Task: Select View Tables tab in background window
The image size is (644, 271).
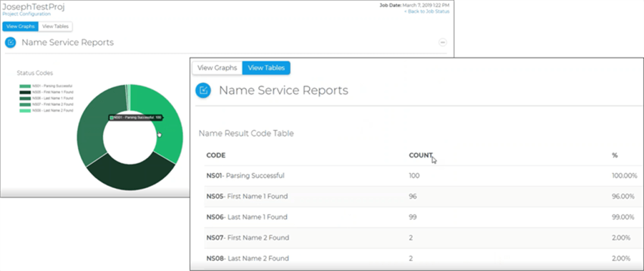Action: click(55, 26)
